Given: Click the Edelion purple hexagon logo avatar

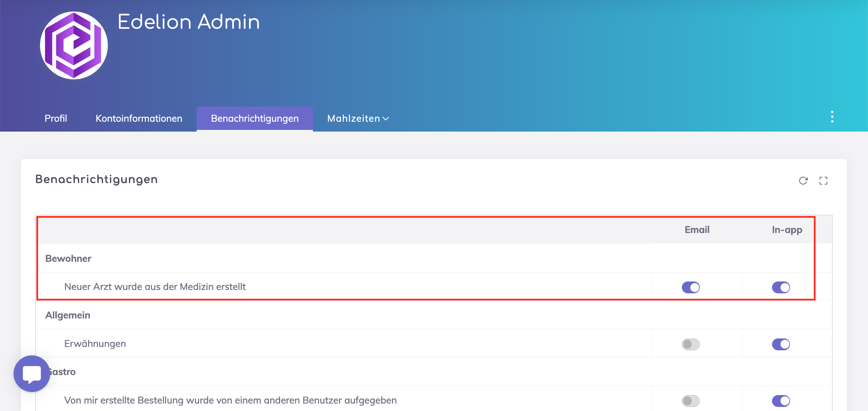Looking at the screenshot, I should pyautogui.click(x=74, y=45).
